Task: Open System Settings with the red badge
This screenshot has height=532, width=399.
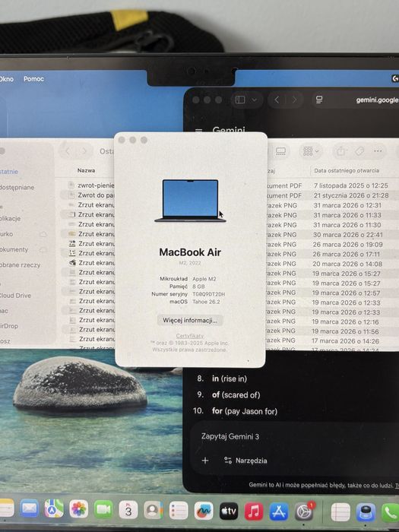Action: click(304, 511)
